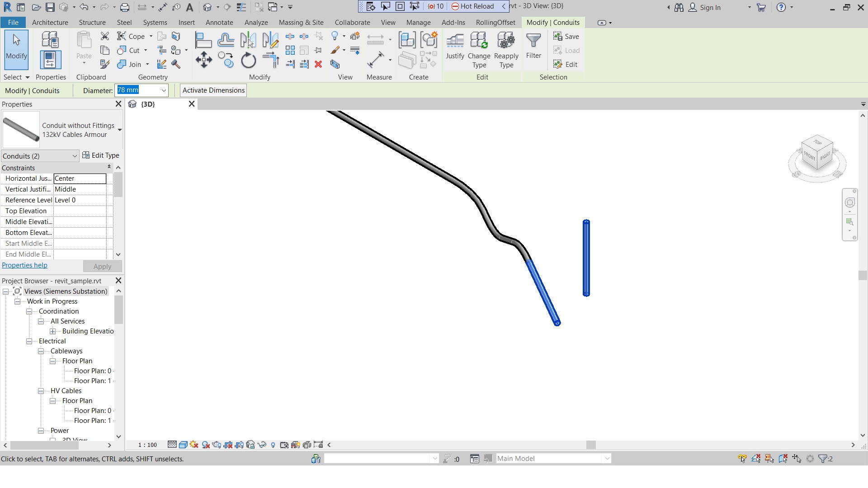Select the Move tool in Modify panel
Screen dimensions: 868x488
pos(203,60)
